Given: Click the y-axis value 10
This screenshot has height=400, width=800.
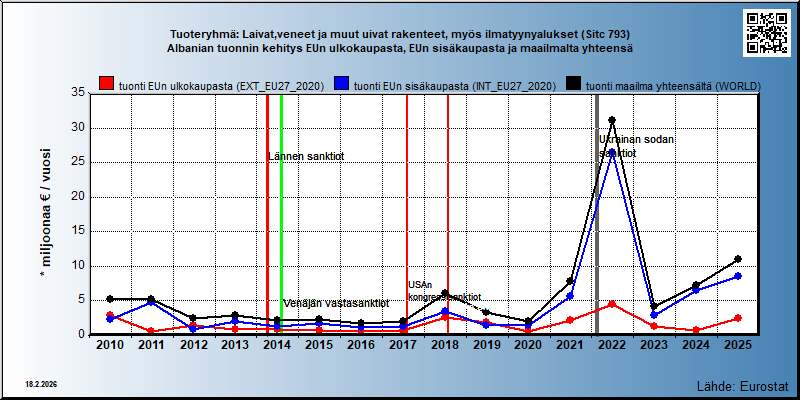Looking at the screenshot, I should coord(78,265).
